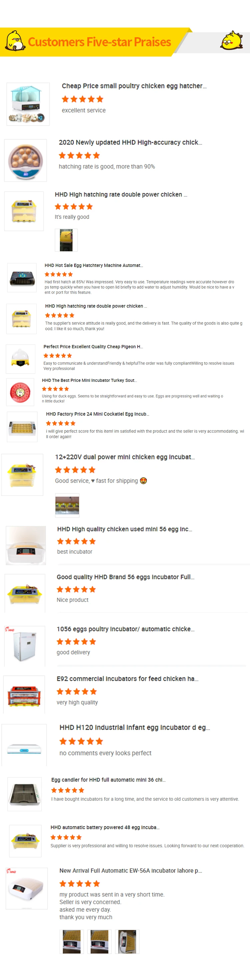View the review photo under 'It's really good'

(x=66, y=240)
